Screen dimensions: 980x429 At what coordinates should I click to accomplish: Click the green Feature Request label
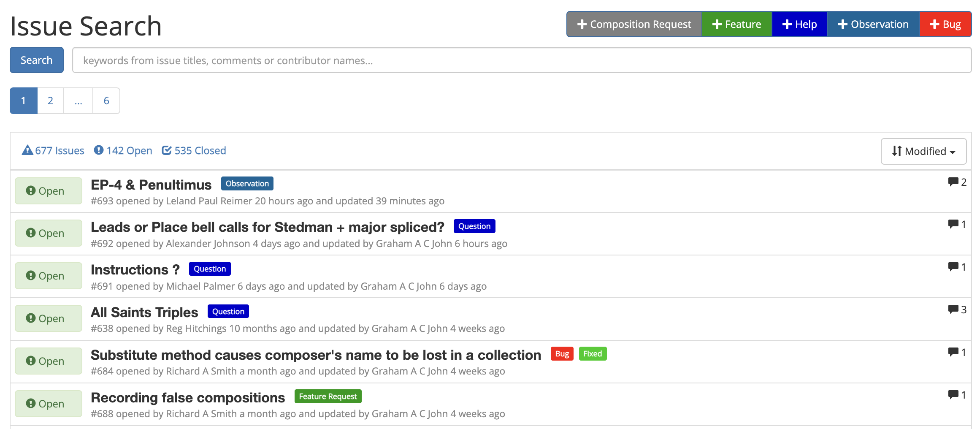pos(328,396)
